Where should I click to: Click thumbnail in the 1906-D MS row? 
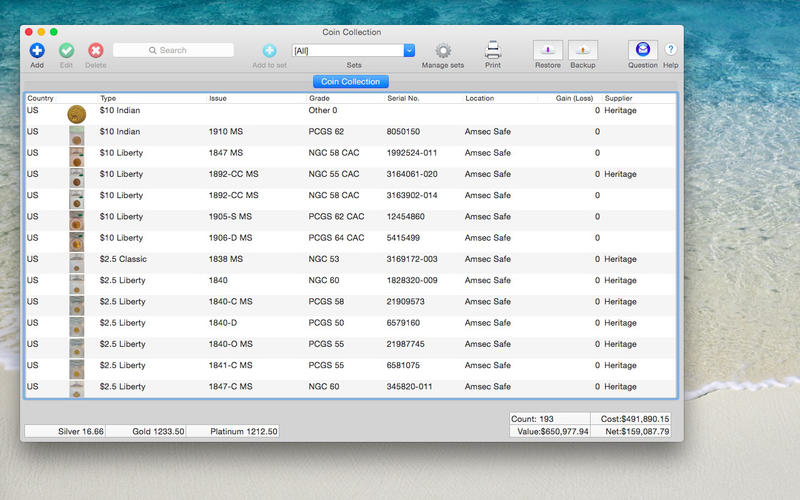pyautogui.click(x=77, y=242)
